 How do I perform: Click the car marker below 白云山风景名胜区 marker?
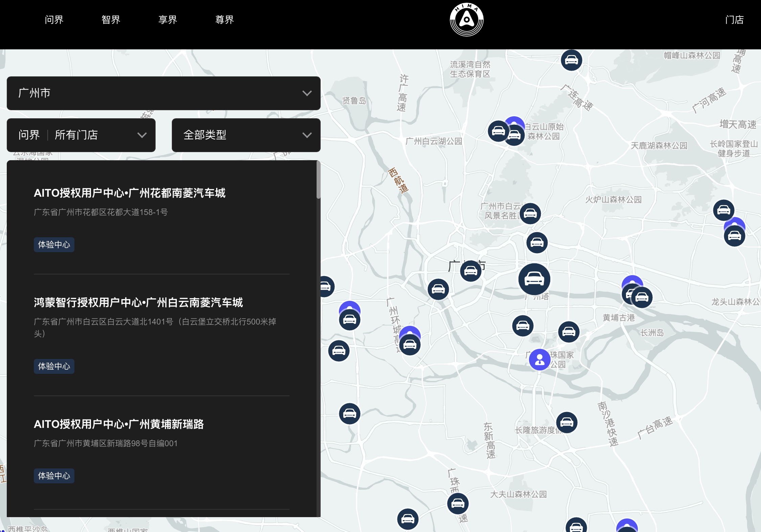tap(537, 243)
